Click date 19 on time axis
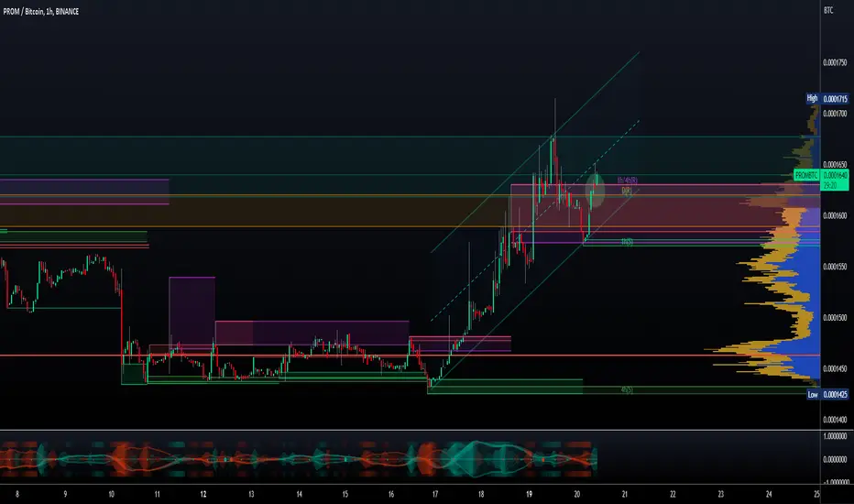The width and height of the screenshot is (854, 504). tap(529, 495)
